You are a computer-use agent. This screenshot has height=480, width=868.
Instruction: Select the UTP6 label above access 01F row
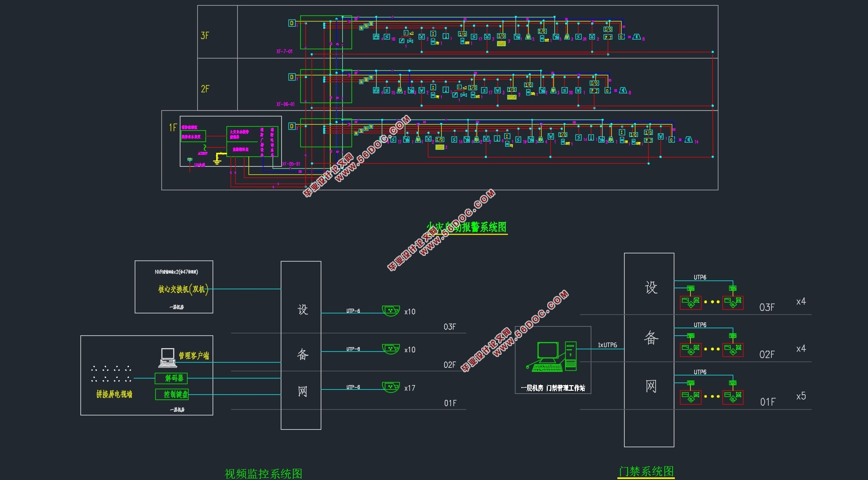click(x=700, y=372)
